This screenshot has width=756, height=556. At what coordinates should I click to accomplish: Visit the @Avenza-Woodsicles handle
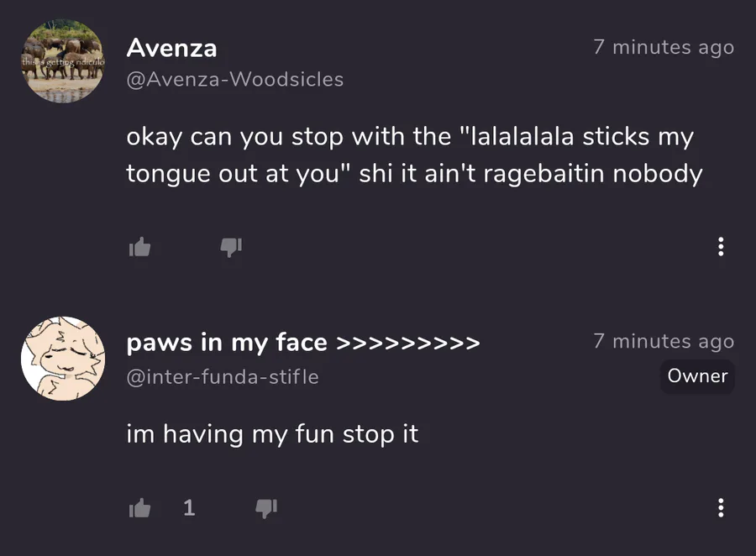[234, 80]
